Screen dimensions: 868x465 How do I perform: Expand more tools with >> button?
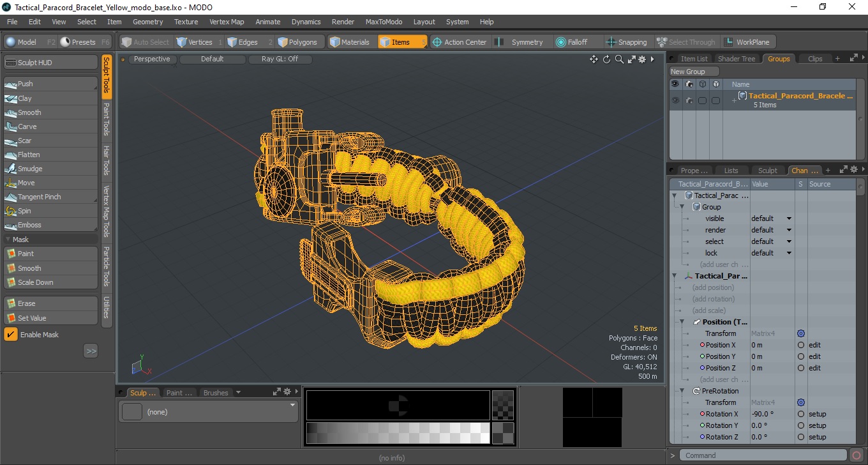[x=91, y=351]
